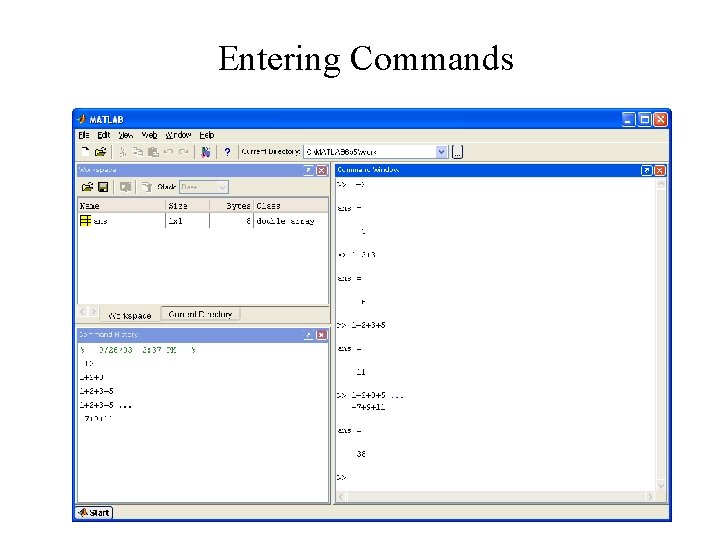
Task: Undock the Command History panel
Action: tap(309, 335)
